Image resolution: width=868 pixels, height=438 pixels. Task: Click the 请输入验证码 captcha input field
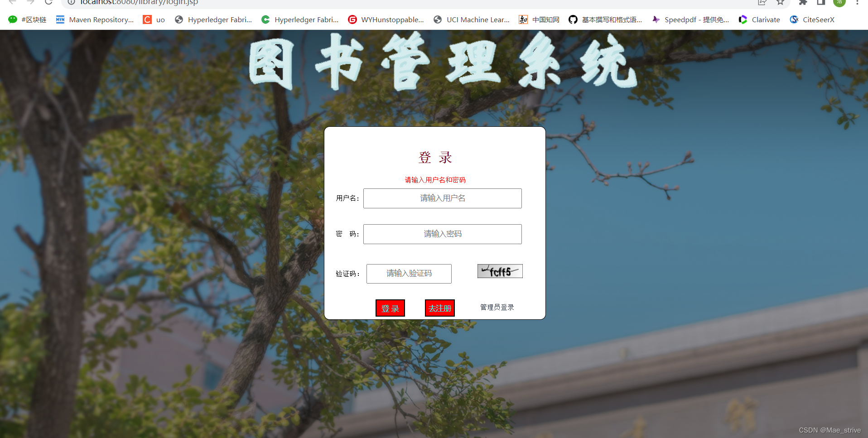click(x=409, y=274)
